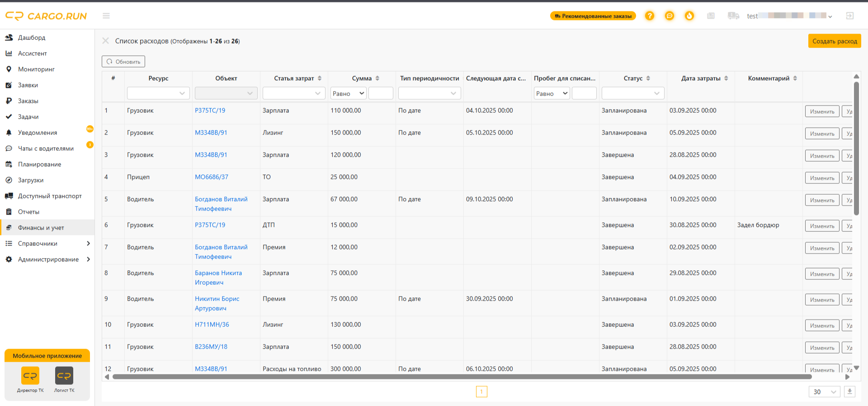Open the Статус filter dropdown
868x406 pixels.
point(633,93)
